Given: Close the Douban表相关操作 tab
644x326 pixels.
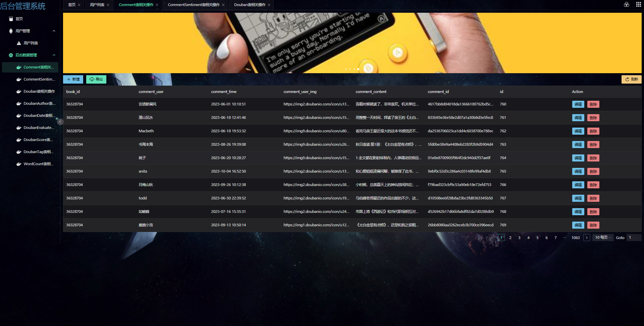Looking at the screenshot, I should point(269,5).
